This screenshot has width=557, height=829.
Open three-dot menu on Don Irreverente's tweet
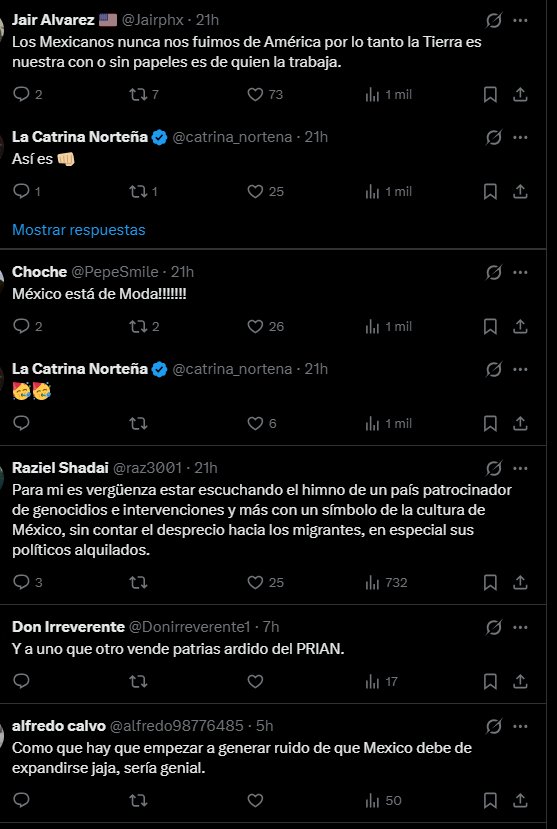coord(520,628)
